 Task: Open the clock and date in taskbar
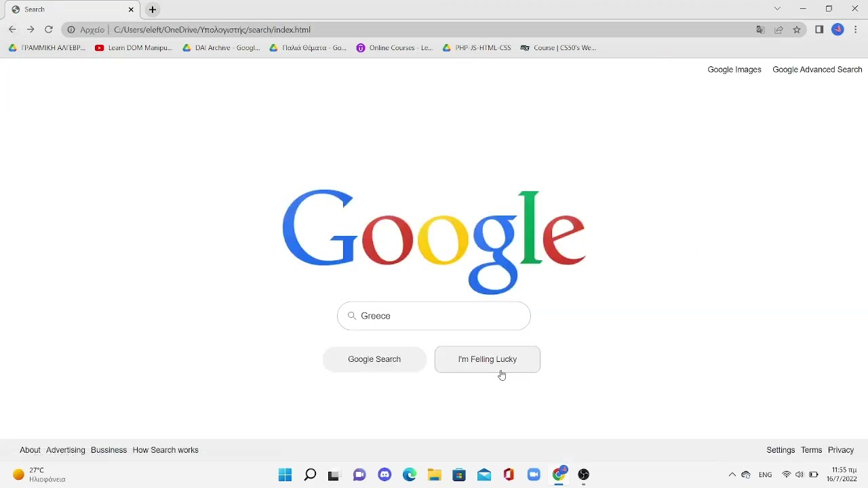[x=843, y=474]
